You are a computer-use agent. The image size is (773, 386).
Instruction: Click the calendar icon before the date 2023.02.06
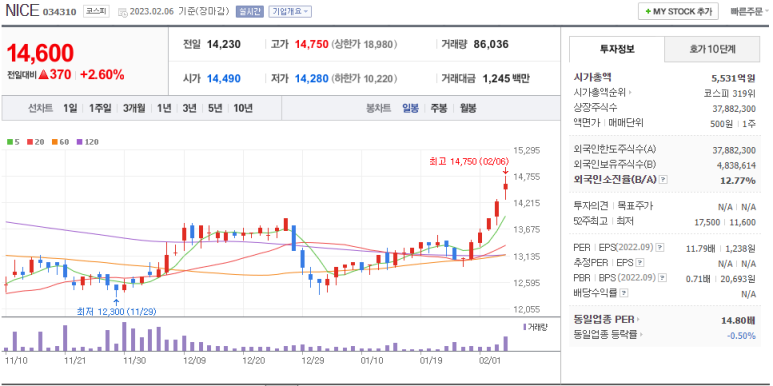(122, 12)
